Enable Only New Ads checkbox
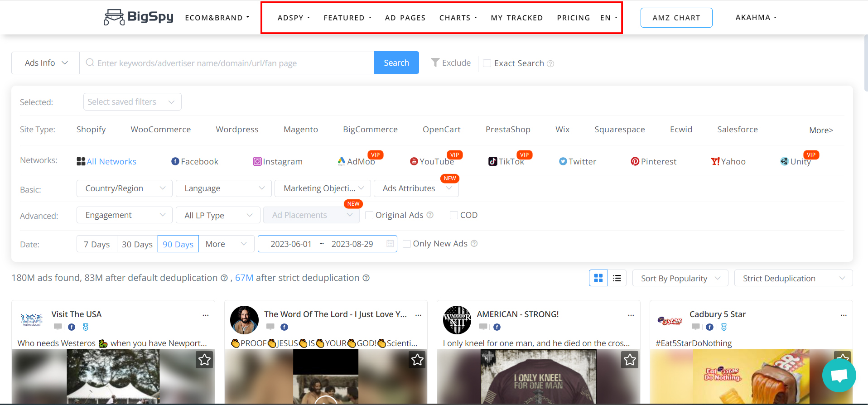Image resolution: width=868 pixels, height=405 pixels. point(407,244)
